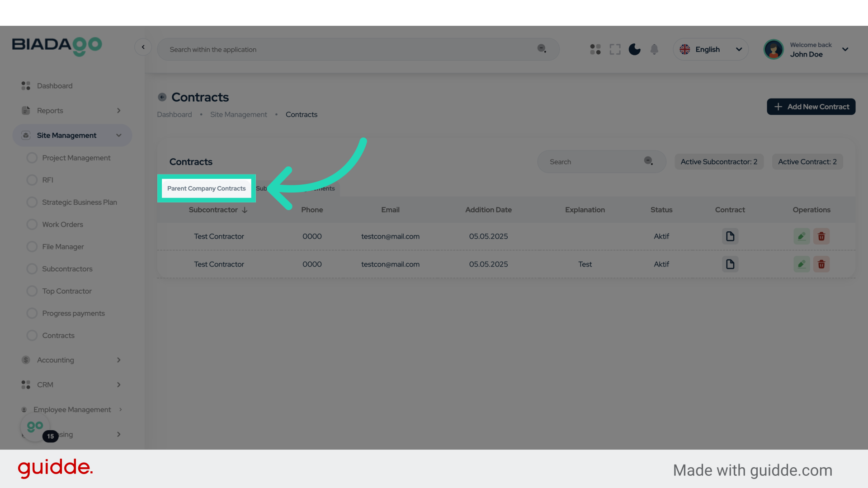The width and height of the screenshot is (868, 488).
Task: Collapse the Site Management section chevron
Action: [118, 135]
